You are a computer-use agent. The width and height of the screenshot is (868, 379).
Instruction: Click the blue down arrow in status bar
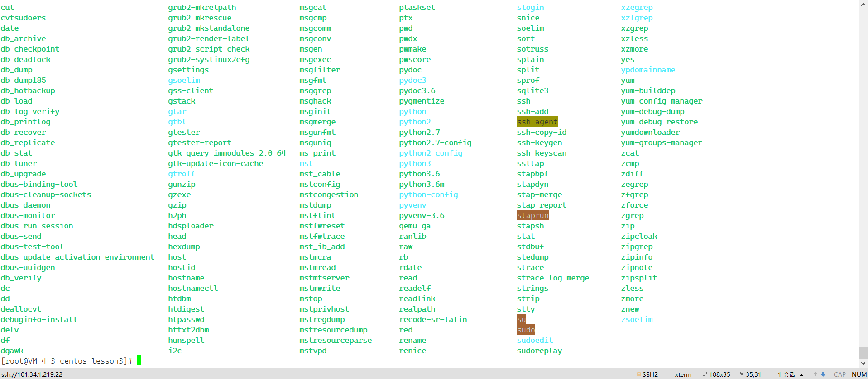823,374
